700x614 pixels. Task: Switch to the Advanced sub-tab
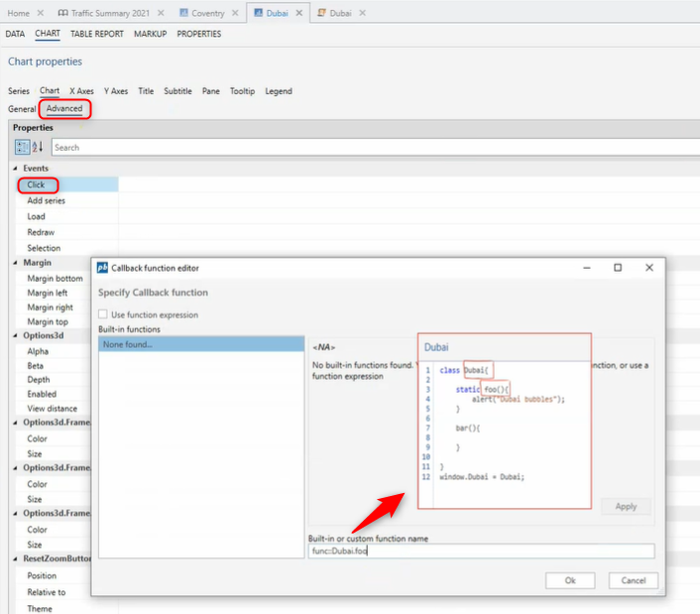pos(64,109)
